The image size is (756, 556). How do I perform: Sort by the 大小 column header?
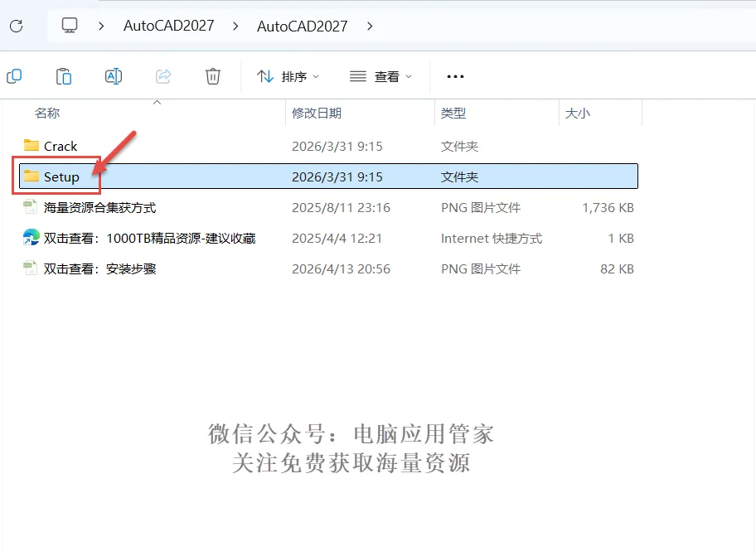(578, 114)
